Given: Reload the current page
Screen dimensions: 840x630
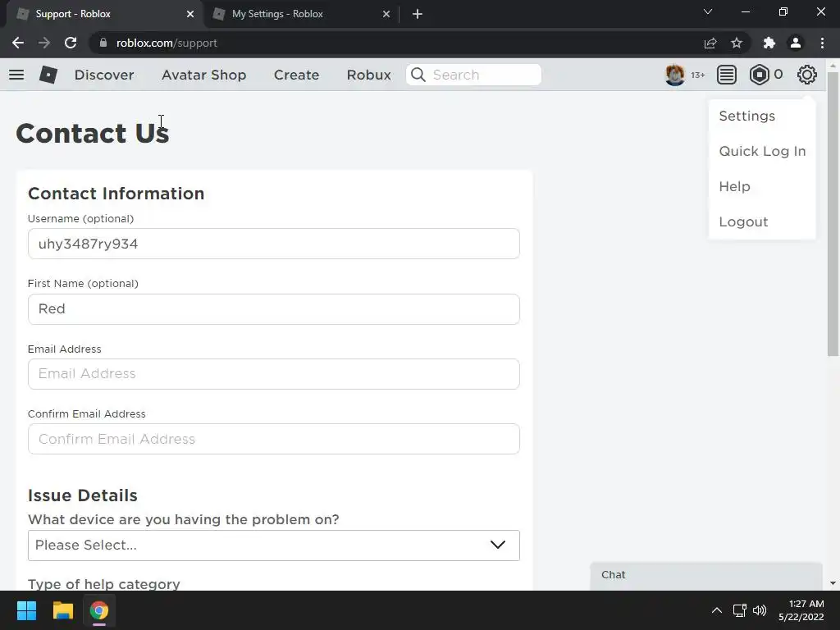Looking at the screenshot, I should (x=71, y=43).
